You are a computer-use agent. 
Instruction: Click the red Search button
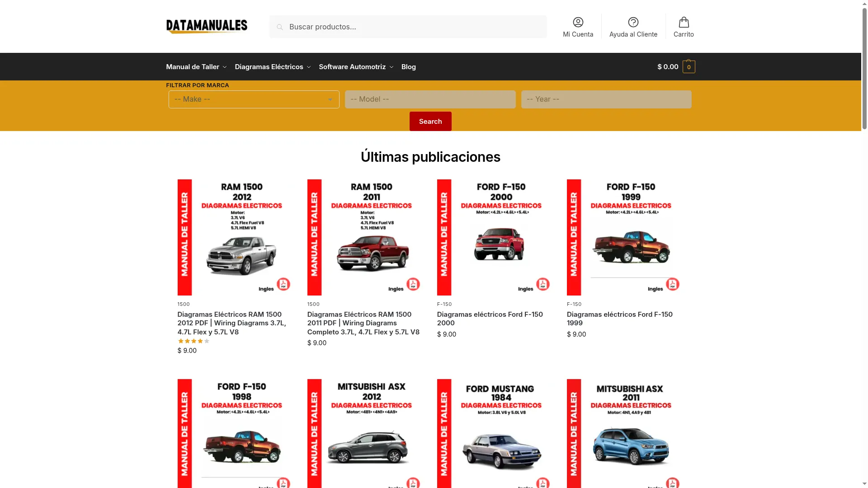point(430,122)
